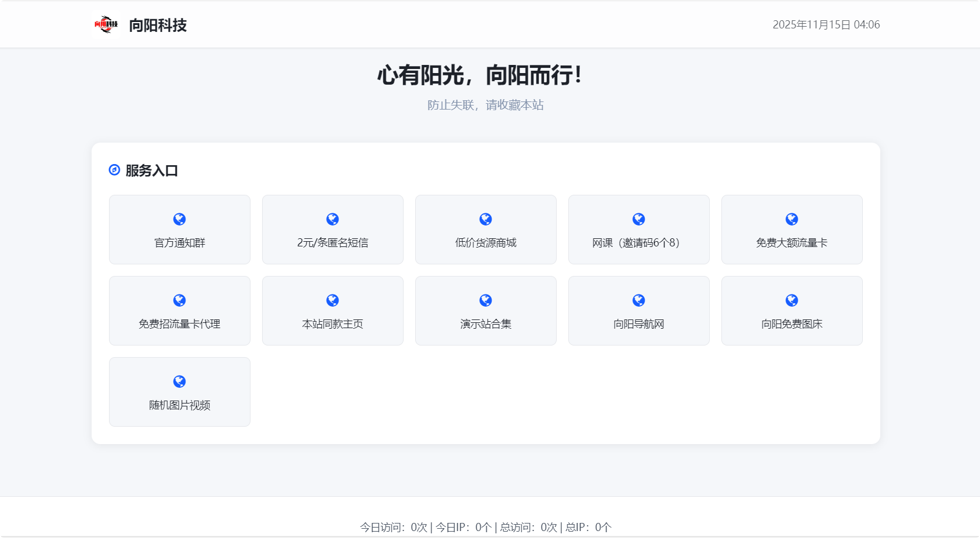Click the globe icon on 2元/条匿名短信 card

tap(332, 219)
